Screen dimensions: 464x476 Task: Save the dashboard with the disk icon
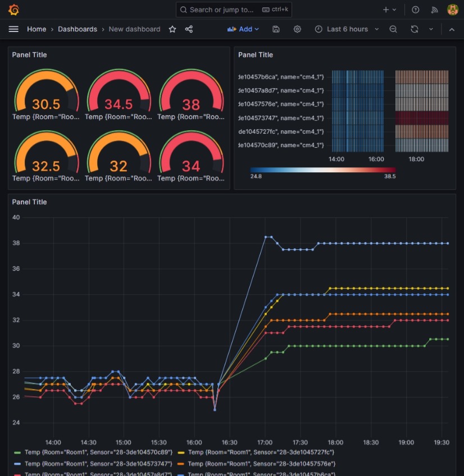(x=276, y=29)
